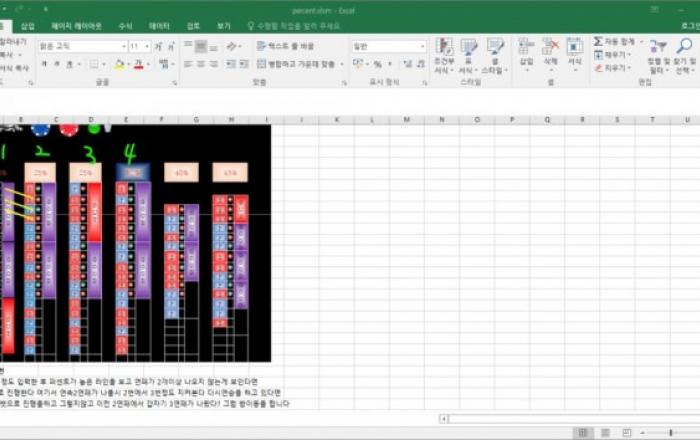Image resolution: width=700 pixels, height=440 pixels.
Task: Open Underline style dropdown arrow
Action: (79, 65)
